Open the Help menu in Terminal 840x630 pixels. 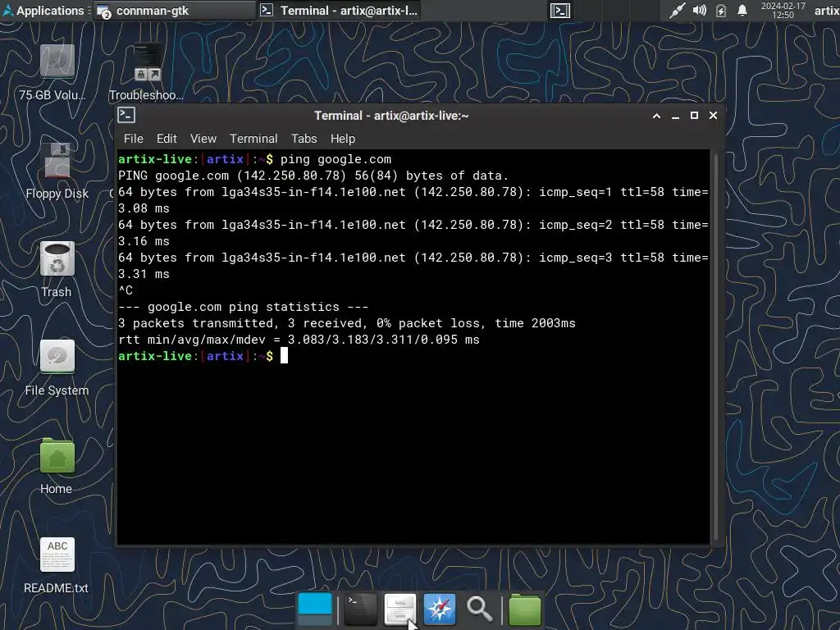pyautogui.click(x=342, y=139)
